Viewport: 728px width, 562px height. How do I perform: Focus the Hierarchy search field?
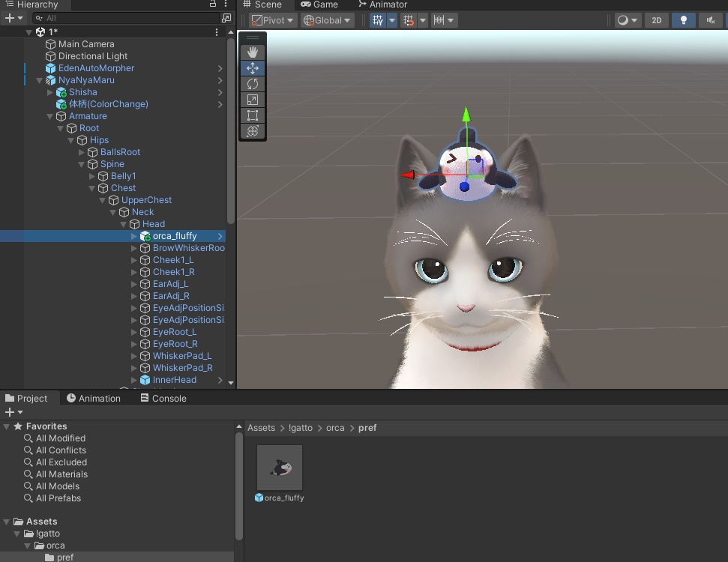point(125,18)
